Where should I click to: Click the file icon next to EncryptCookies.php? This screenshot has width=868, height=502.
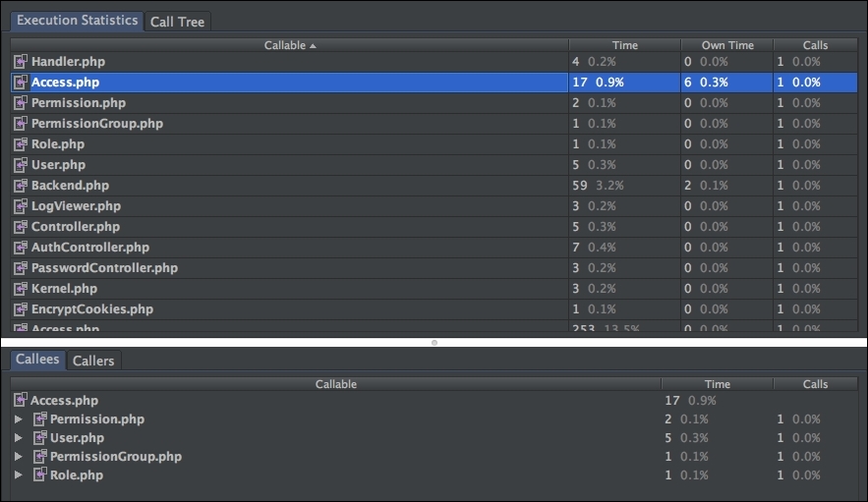(x=21, y=308)
